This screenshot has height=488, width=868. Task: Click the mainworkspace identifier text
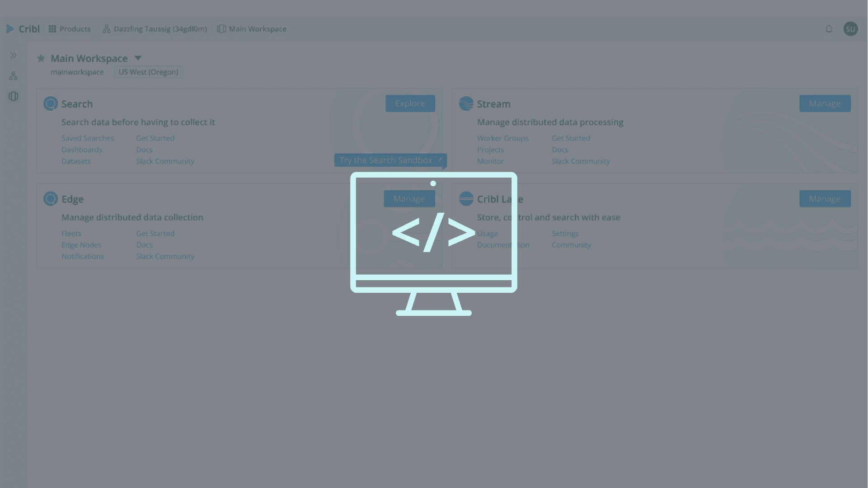pyautogui.click(x=77, y=72)
